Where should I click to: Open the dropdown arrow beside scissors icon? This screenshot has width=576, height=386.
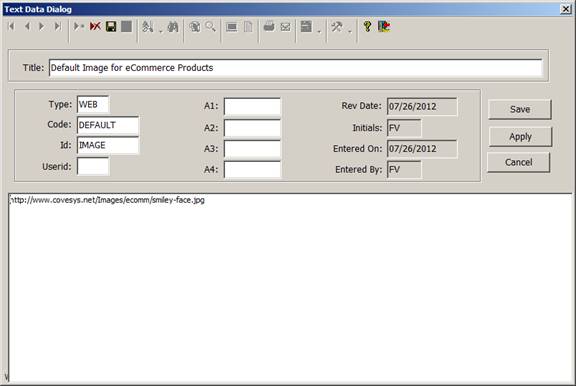point(161,31)
